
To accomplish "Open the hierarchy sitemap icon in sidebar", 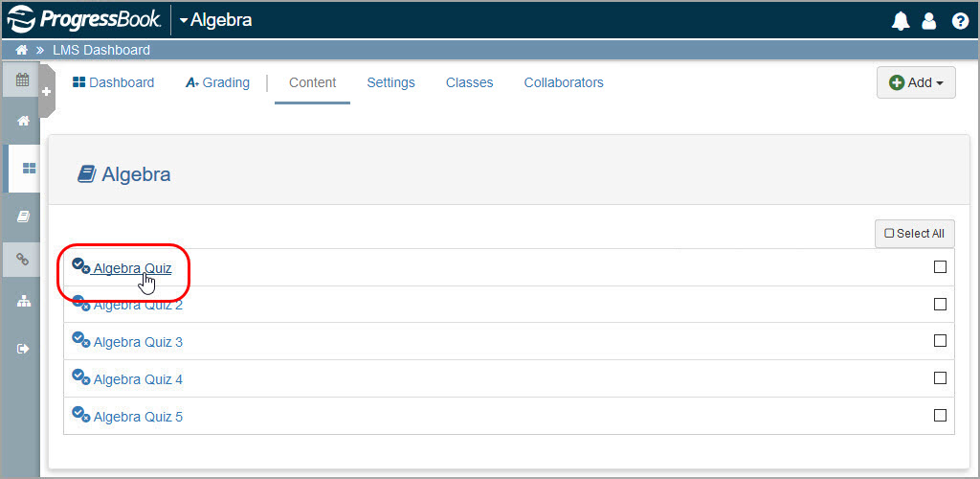I will pos(24,302).
